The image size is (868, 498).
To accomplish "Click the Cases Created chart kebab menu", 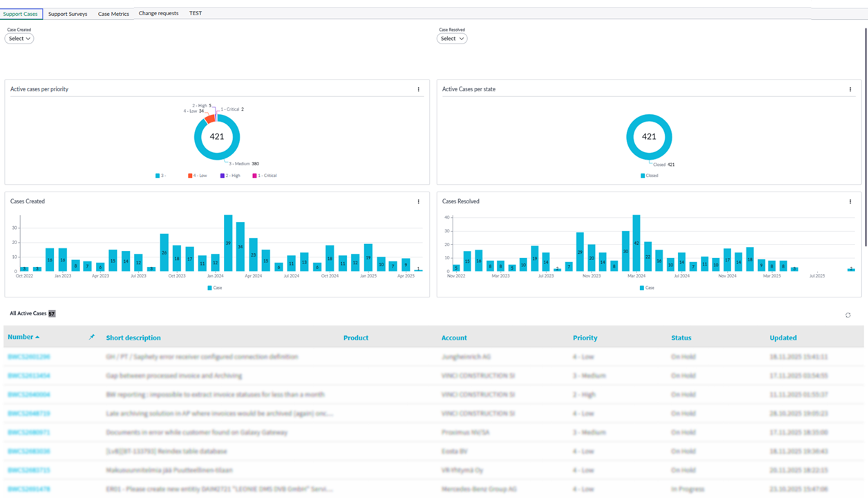I will [x=418, y=202].
